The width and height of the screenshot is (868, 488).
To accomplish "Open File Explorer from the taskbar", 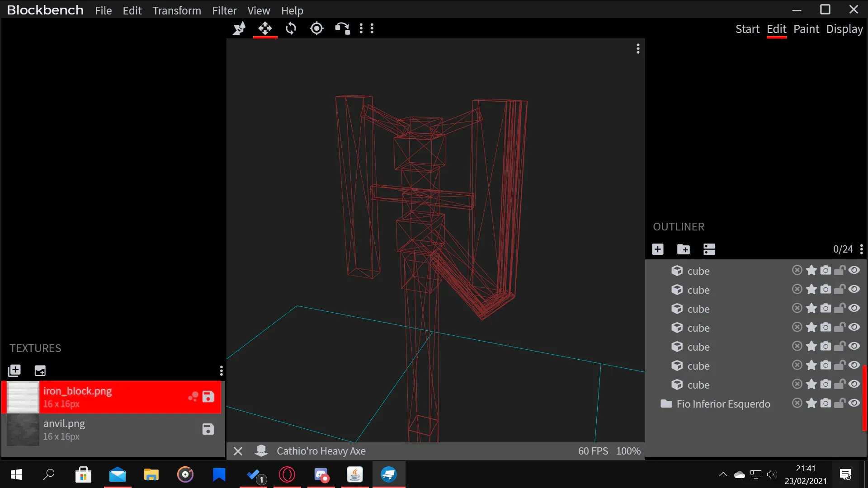I will pyautogui.click(x=151, y=474).
